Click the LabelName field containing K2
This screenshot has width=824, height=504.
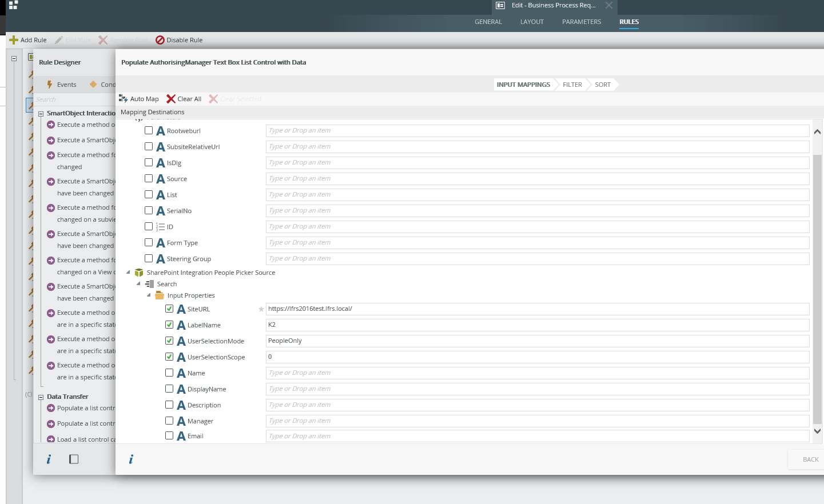(x=538, y=325)
